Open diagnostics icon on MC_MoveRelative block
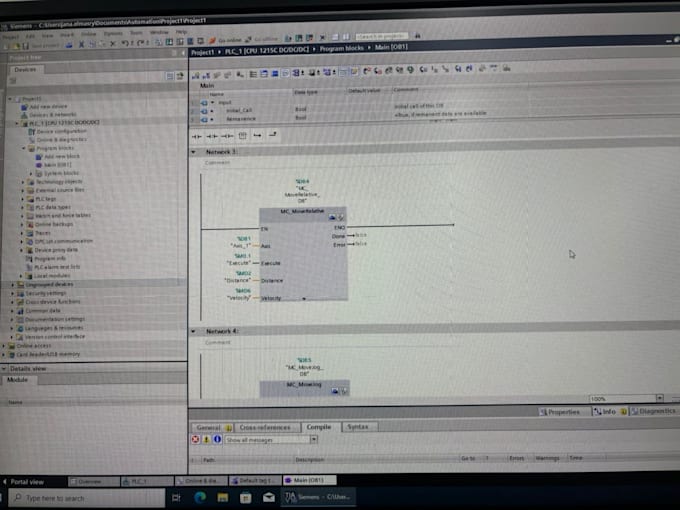This screenshot has height=510, width=680. (341, 217)
